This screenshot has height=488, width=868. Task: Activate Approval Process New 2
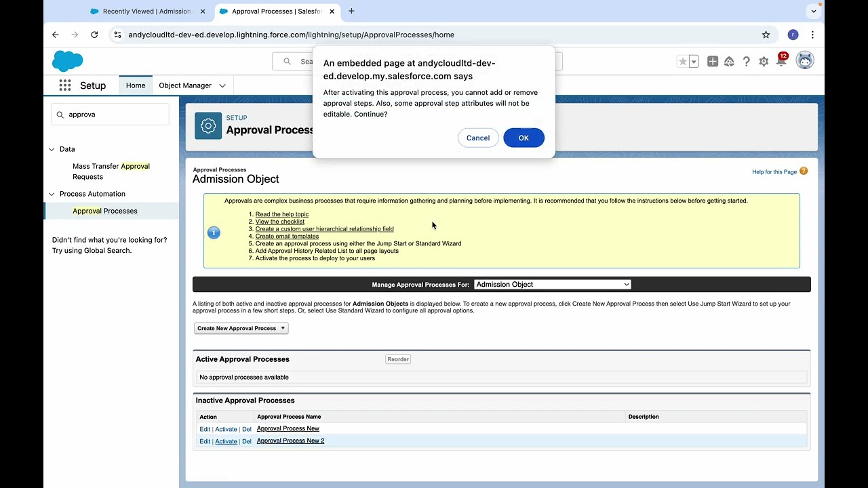[x=226, y=441]
